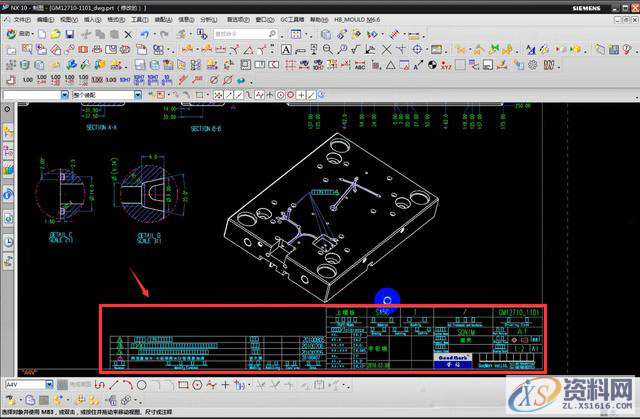The width and height of the screenshot is (640, 419).
Task: Click the Undo arrow icon
Action: point(146,34)
